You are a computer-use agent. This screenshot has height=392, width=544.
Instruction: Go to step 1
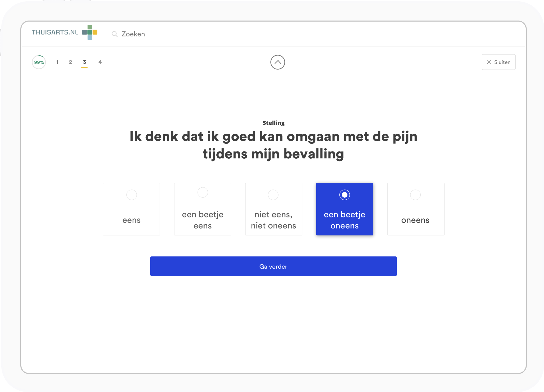[x=57, y=62]
